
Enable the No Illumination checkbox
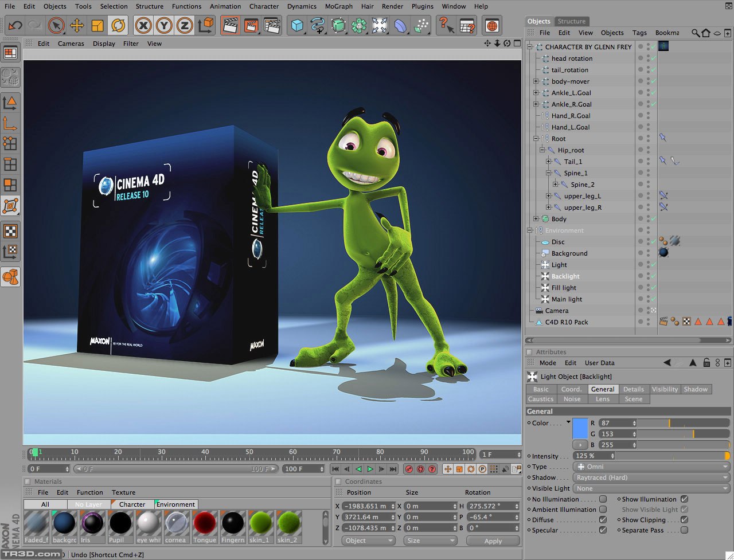[x=603, y=499]
